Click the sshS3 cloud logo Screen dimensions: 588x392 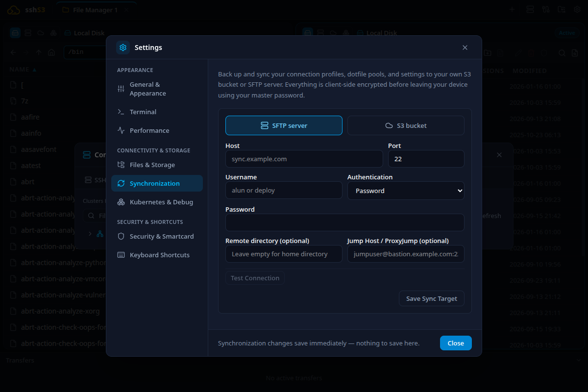tap(14, 10)
